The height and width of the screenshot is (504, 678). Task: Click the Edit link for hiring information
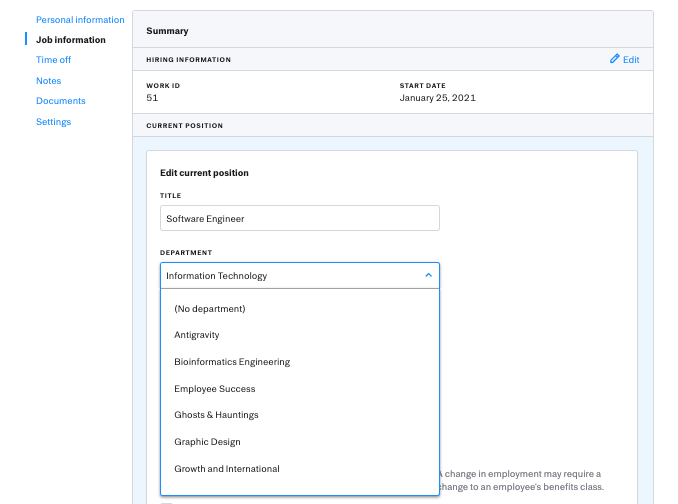631,60
